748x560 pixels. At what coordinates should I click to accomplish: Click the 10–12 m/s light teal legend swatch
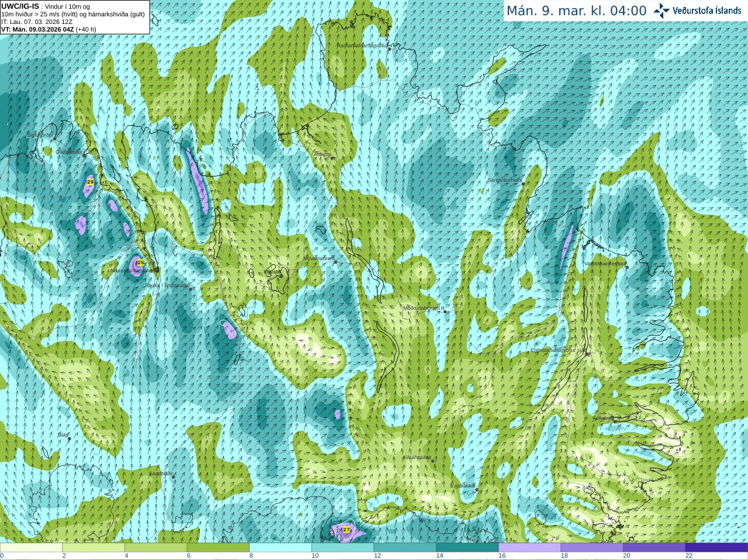pyautogui.click(x=342, y=548)
